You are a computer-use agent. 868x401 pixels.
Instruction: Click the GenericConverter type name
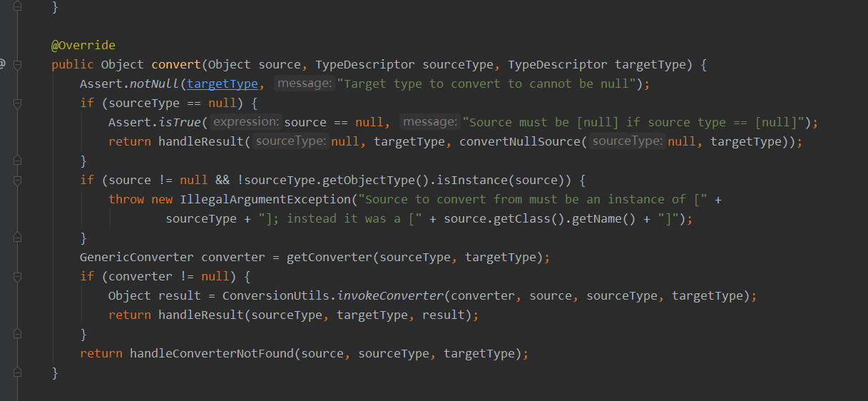click(137, 257)
